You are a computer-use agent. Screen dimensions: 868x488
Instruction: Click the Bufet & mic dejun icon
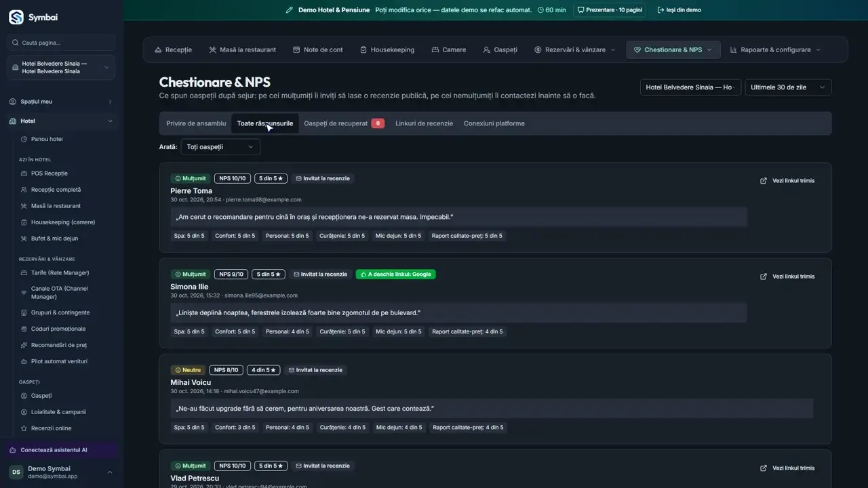point(24,239)
